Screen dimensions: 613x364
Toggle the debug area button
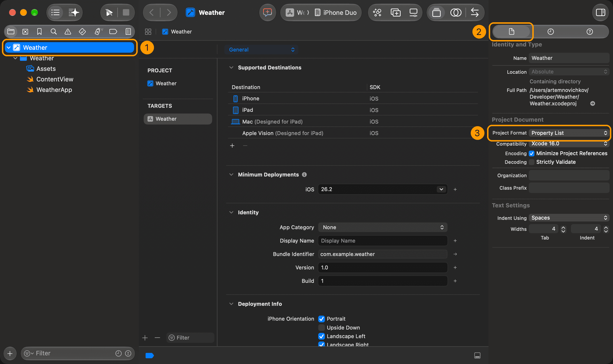click(x=477, y=355)
